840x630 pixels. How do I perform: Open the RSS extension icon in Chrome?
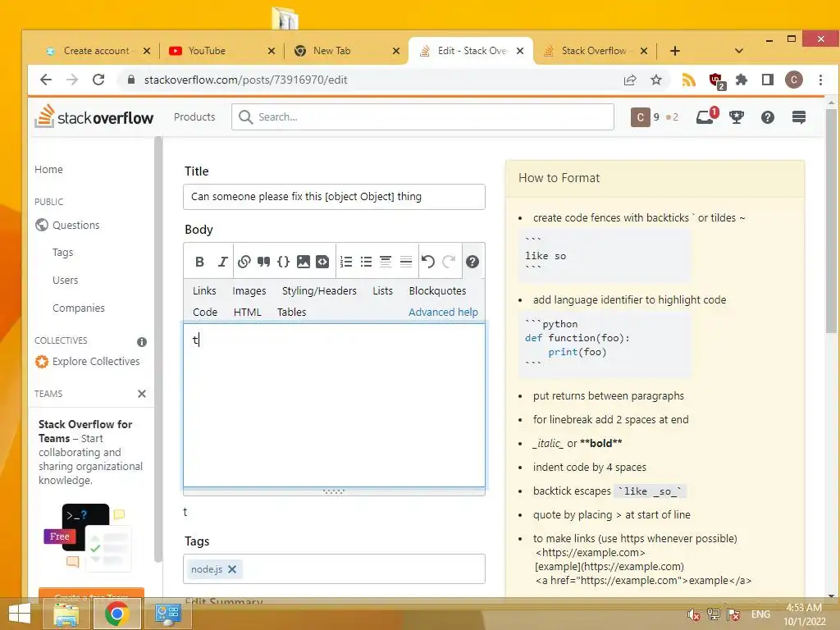tap(688, 80)
